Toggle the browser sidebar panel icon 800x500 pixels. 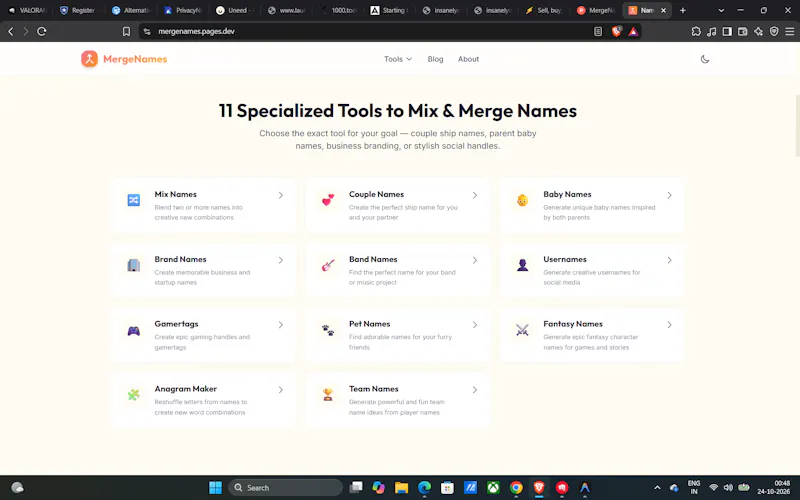coord(727,31)
